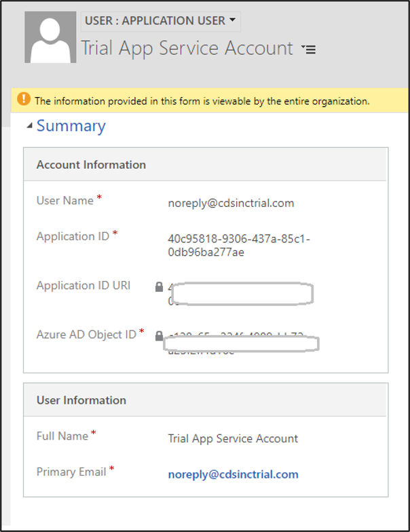
Task: Click the user profile avatar image
Action: (x=50, y=37)
